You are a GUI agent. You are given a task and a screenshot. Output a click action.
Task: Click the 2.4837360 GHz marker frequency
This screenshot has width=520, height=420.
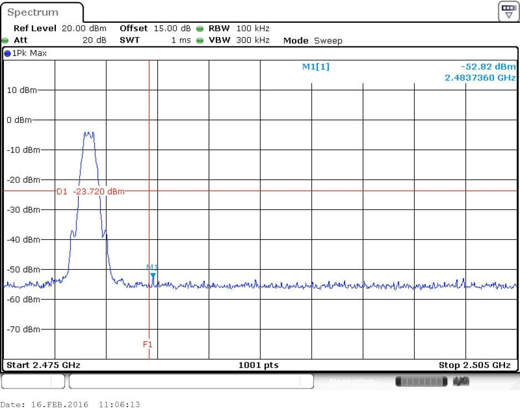(x=480, y=78)
